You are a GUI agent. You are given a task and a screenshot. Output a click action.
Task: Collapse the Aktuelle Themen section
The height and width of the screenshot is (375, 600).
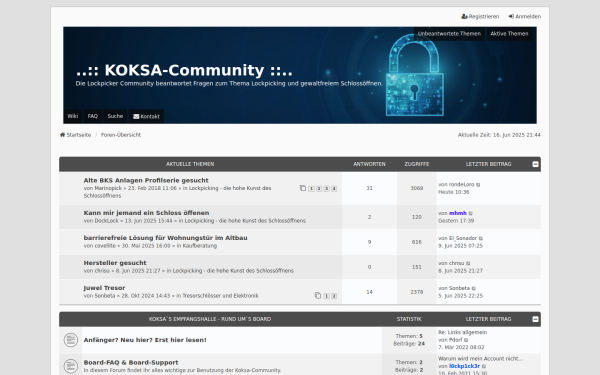pos(535,164)
